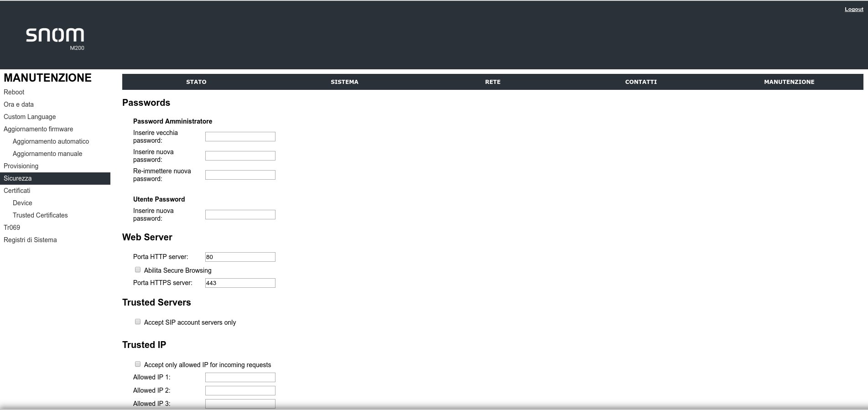Open Ora e data settings
868x410 pixels.
19,104
